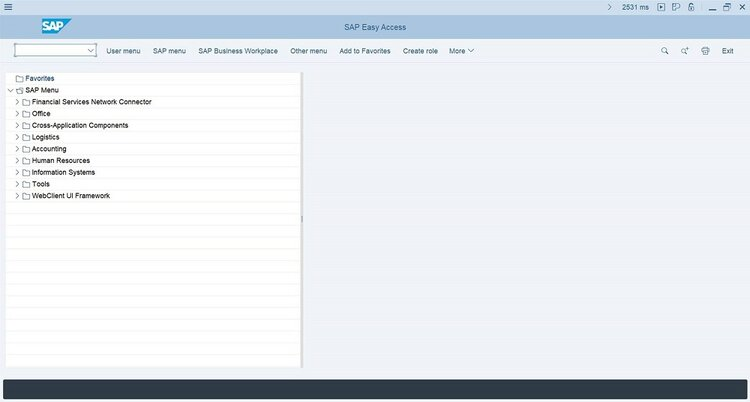Click the Cross-Application Components folder icon

(26, 125)
